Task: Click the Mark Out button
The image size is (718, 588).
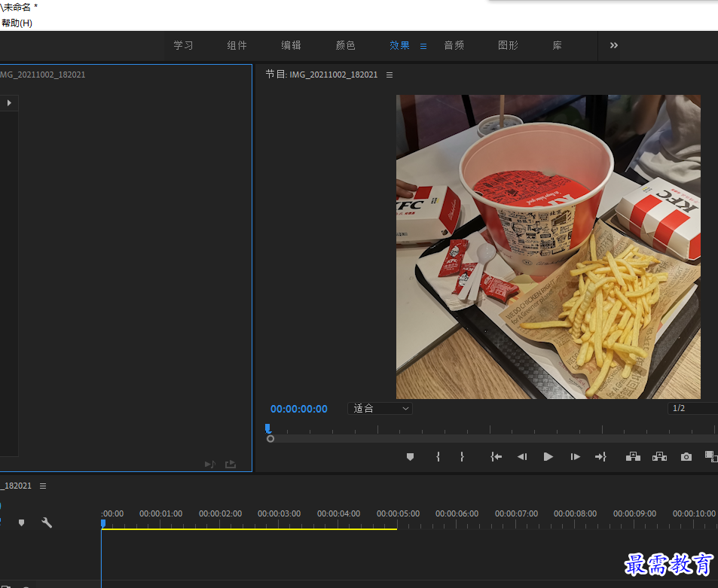Action: click(x=462, y=457)
